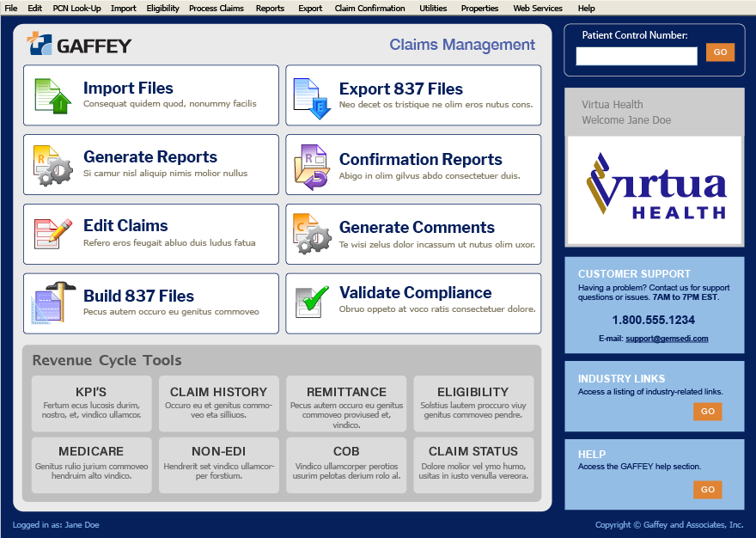This screenshot has height=538, width=756.
Task: Open the Help menu in menu bar
Action: point(586,9)
